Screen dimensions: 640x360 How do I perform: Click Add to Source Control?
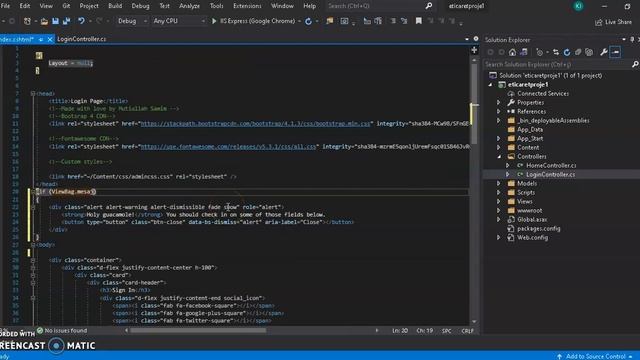(x=595, y=356)
